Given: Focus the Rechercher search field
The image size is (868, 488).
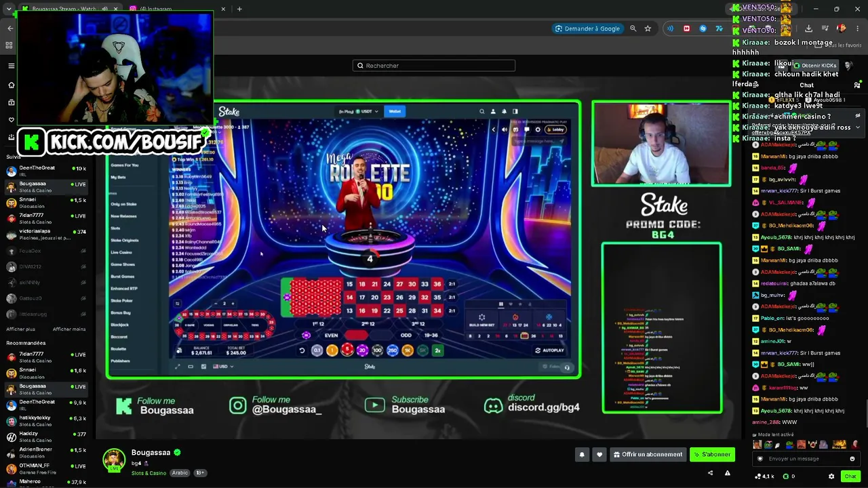Looking at the screenshot, I should coord(434,66).
